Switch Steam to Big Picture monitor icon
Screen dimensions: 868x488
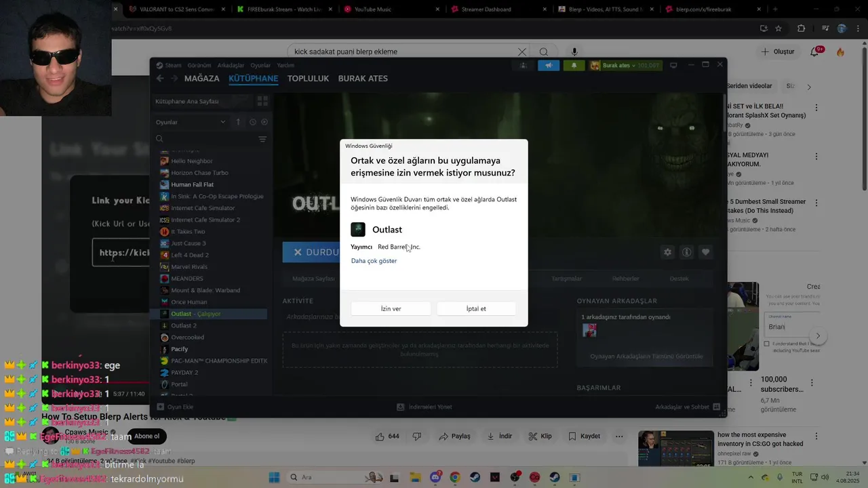pyautogui.click(x=673, y=65)
